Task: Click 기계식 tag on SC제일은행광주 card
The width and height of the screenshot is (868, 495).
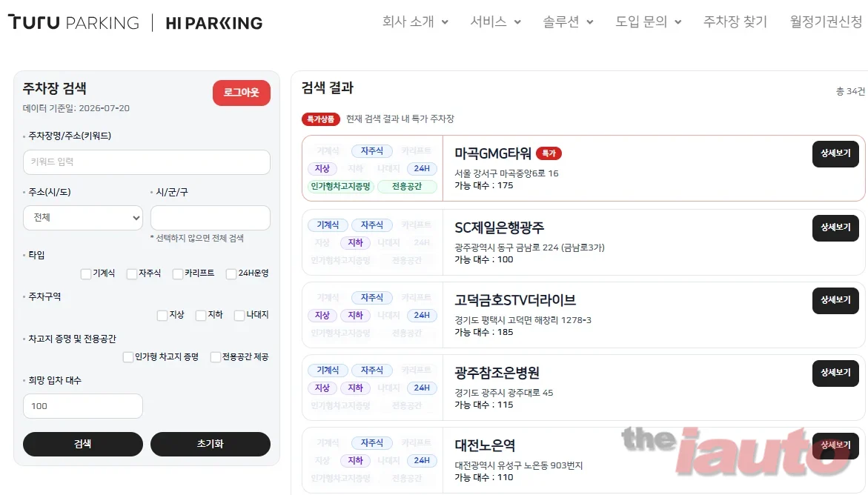Action: [x=328, y=225]
